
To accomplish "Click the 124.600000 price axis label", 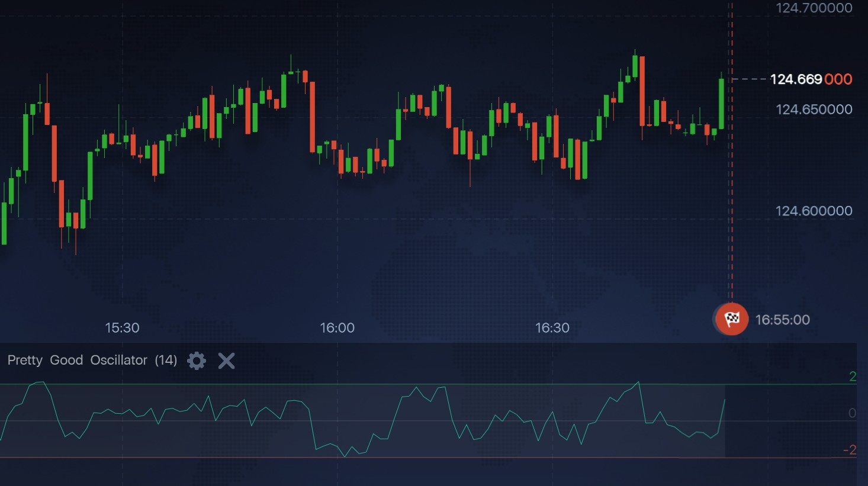I will tap(814, 211).
